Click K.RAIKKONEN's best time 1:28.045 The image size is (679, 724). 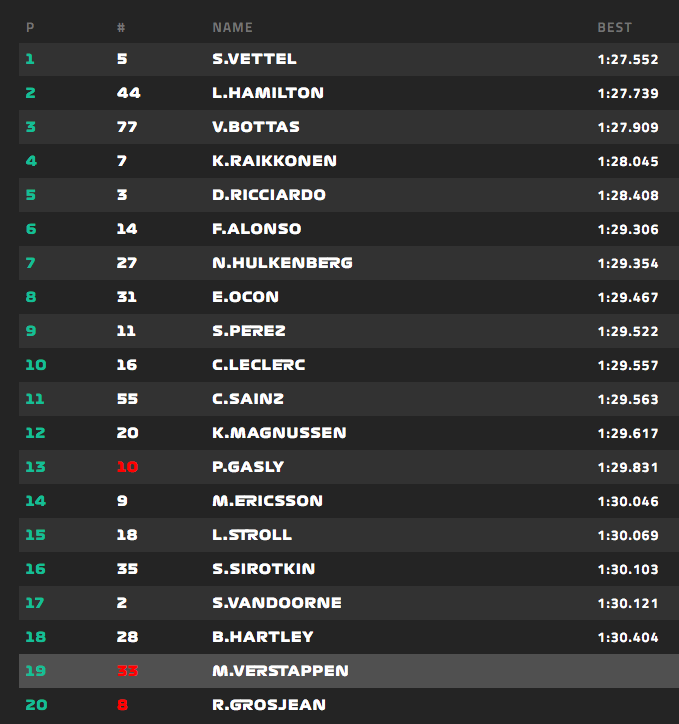pos(627,161)
